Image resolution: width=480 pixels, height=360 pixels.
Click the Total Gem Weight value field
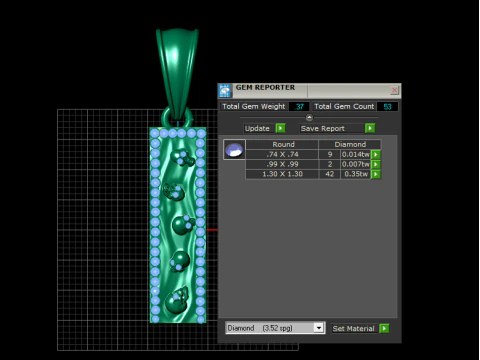(299, 107)
